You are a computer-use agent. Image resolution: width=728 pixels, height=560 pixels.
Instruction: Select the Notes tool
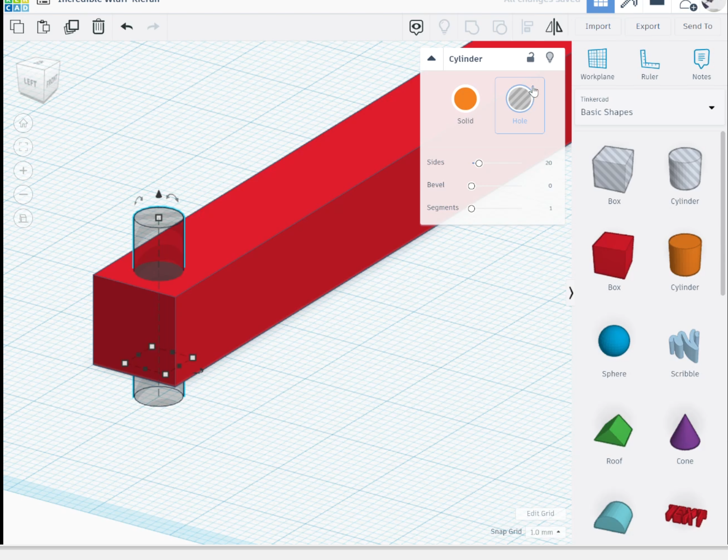[701, 64]
